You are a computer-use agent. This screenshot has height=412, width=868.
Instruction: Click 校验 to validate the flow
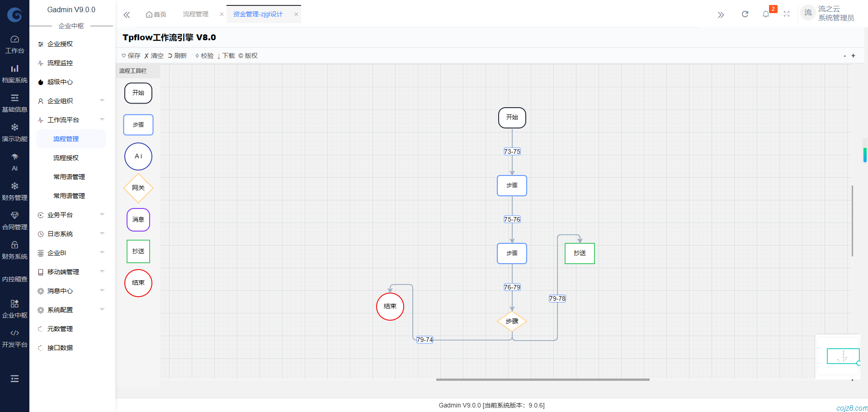pos(204,56)
